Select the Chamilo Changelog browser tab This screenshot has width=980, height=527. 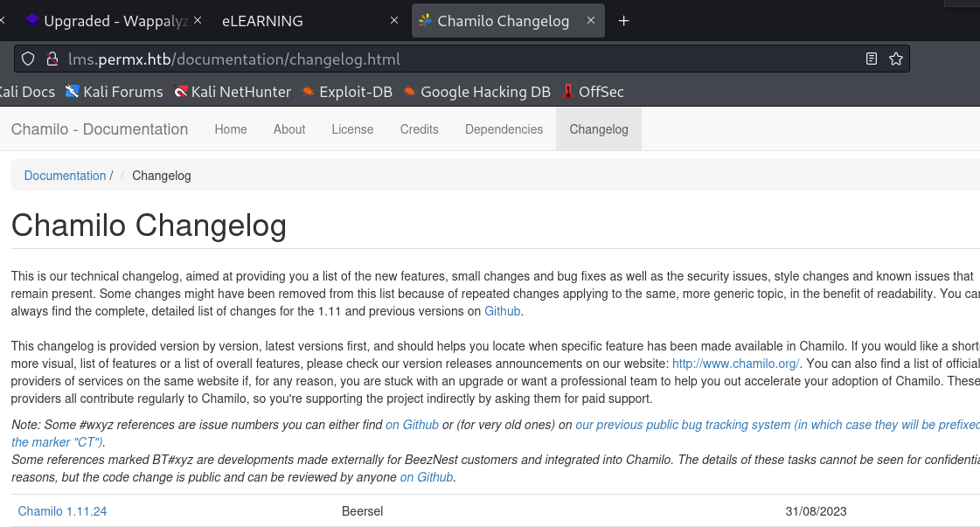click(508, 21)
